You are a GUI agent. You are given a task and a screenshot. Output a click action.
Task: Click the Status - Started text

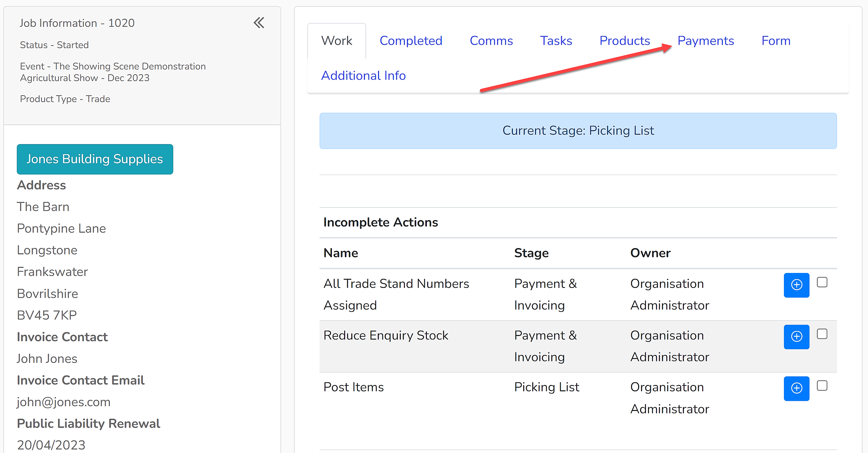(54, 45)
